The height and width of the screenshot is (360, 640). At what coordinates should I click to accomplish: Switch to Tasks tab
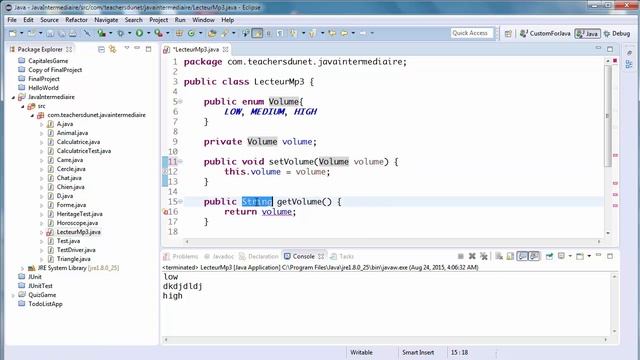click(342, 256)
